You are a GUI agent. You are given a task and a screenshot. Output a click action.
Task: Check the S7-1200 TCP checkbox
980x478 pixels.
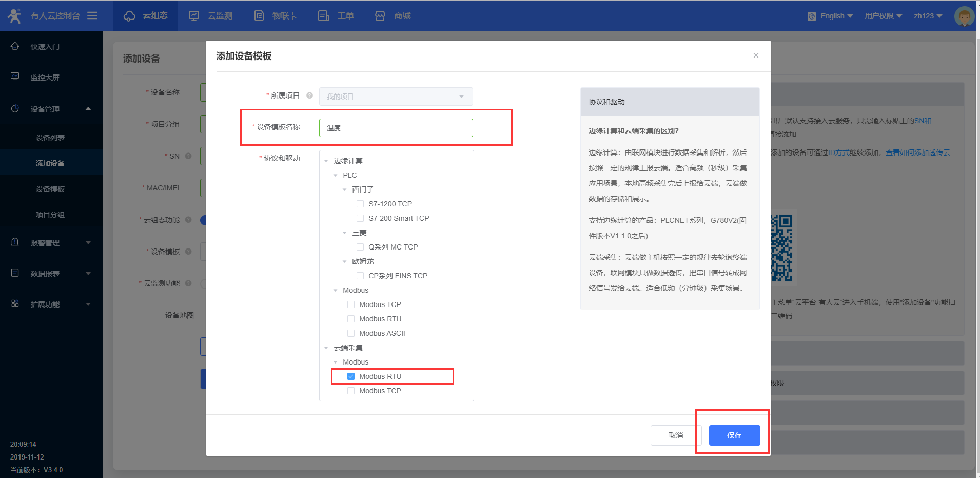[360, 204]
